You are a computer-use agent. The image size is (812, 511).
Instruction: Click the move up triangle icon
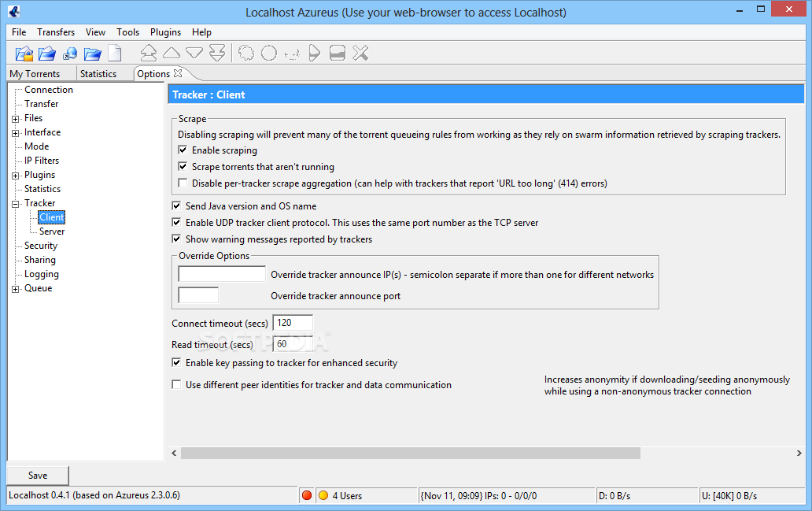coord(172,52)
